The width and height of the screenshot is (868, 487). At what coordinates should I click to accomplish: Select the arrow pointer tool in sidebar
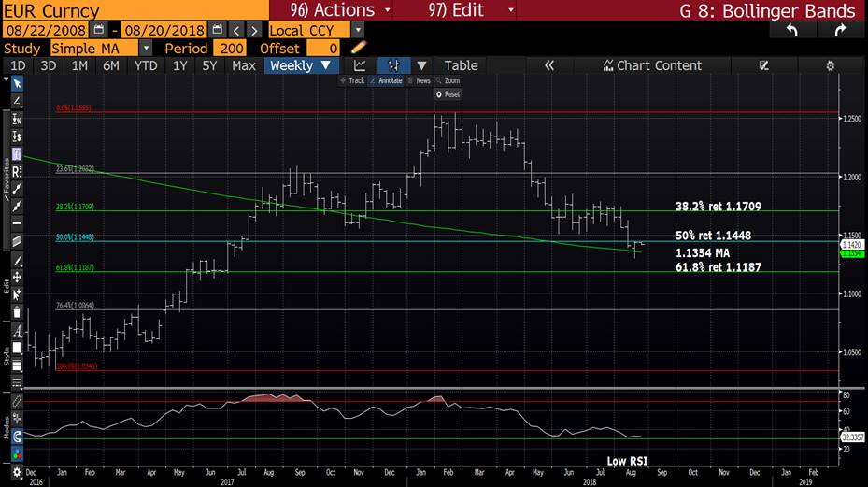[17, 84]
